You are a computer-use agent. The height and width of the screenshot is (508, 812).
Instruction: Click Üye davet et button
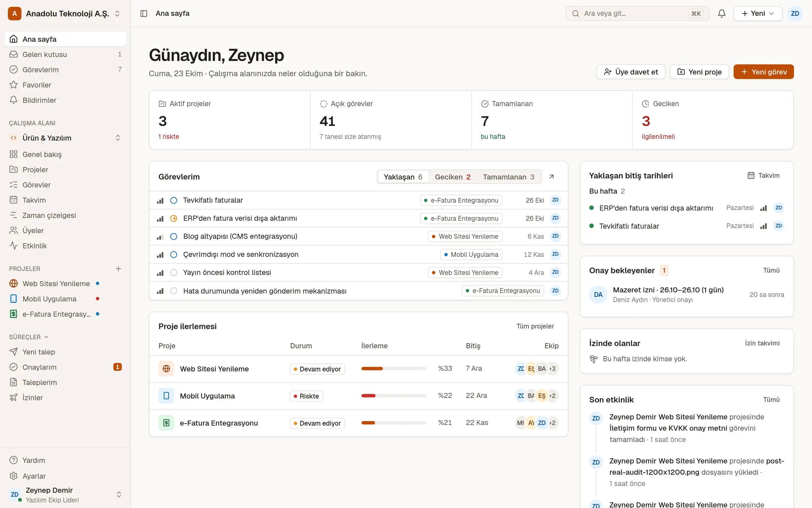click(631, 72)
